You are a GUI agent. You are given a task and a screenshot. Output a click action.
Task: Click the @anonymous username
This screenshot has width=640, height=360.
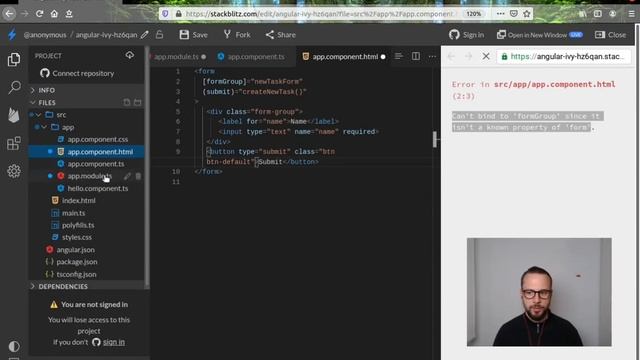tap(45, 35)
